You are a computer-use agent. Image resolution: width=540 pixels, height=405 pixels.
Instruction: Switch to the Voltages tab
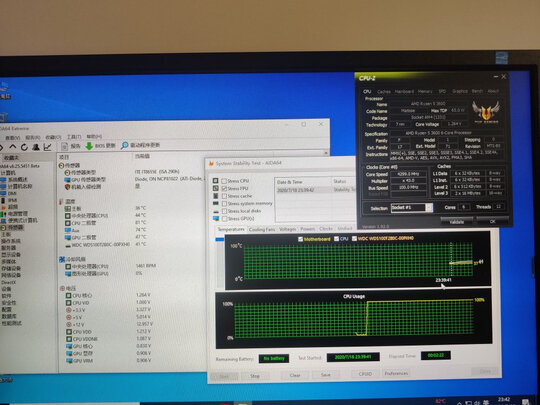288,229
